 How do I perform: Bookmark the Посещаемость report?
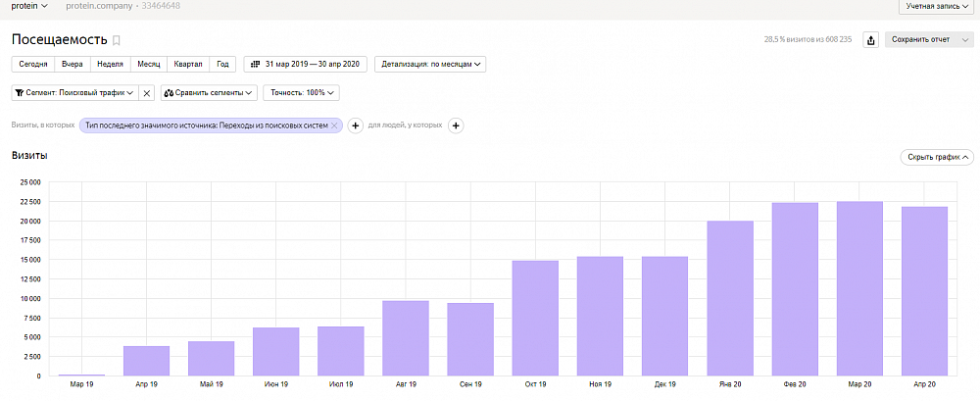click(x=117, y=40)
